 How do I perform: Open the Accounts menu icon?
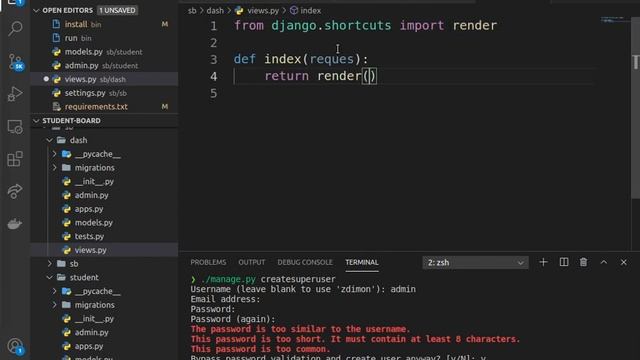click(x=15, y=346)
